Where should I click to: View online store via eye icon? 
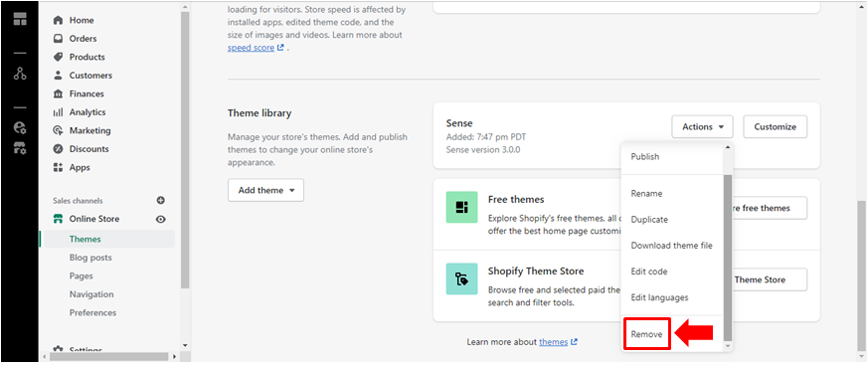coord(160,220)
